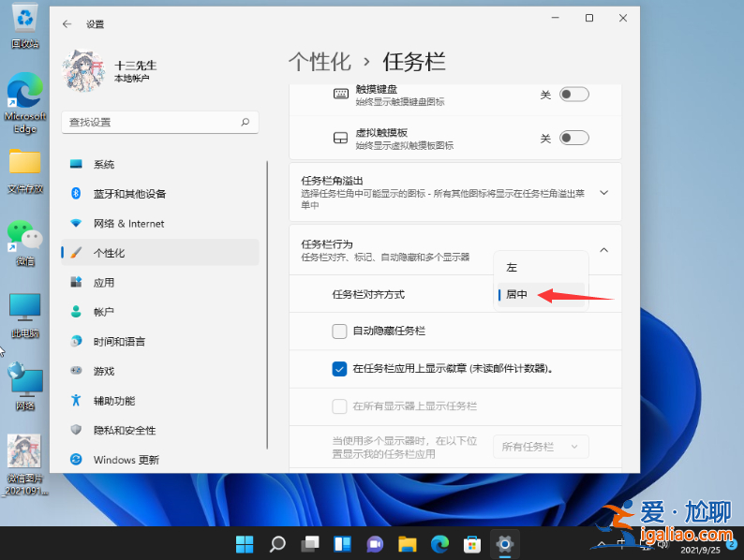Image resolution: width=744 pixels, height=560 pixels.
Task: Open 网络 & Internet settings
Action: 160,223
